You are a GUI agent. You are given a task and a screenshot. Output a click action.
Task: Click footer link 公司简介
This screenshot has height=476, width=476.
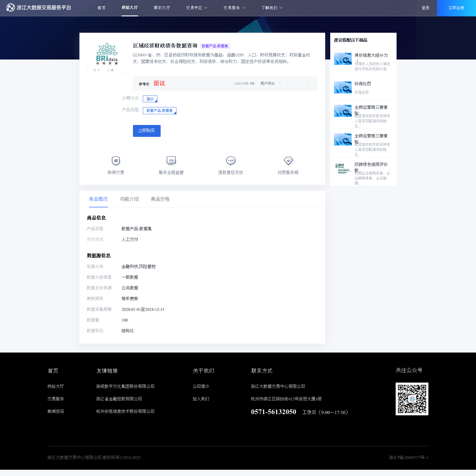pyautogui.click(x=201, y=386)
